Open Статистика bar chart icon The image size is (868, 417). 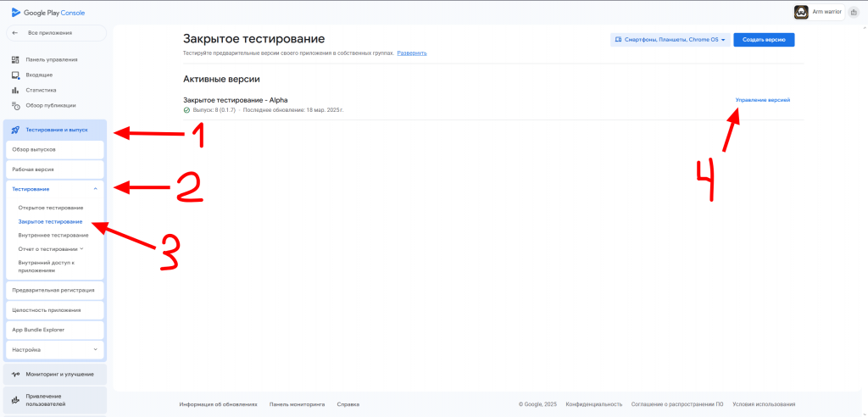[15, 90]
